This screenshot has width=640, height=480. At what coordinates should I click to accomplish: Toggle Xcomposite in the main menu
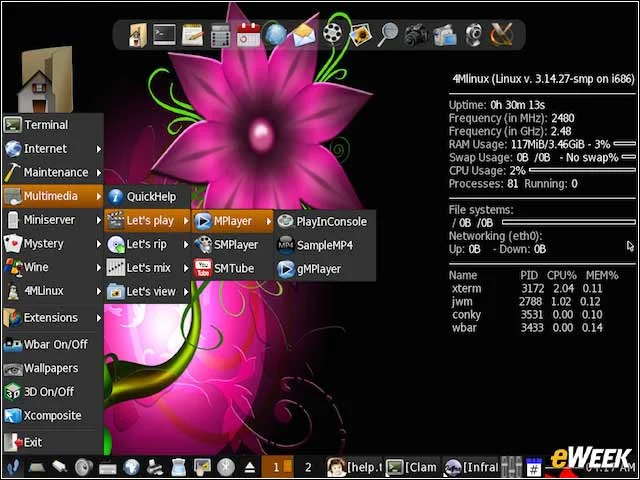click(x=52, y=416)
